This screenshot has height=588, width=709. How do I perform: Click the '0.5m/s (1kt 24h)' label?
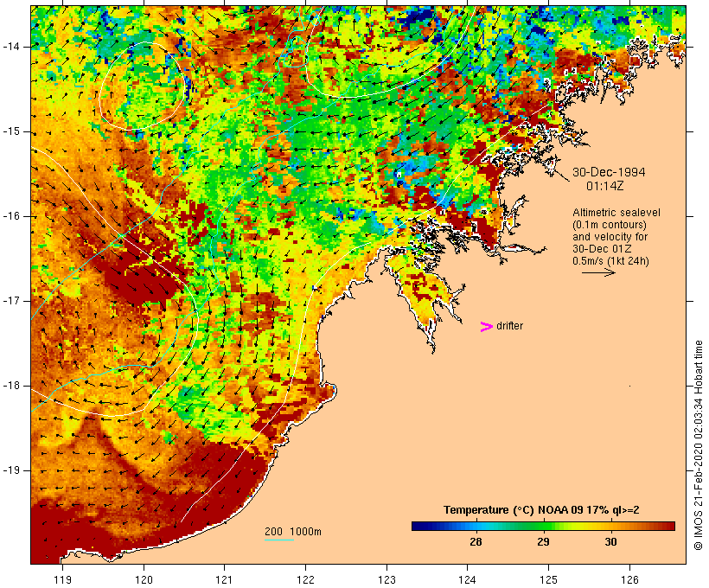610,261
